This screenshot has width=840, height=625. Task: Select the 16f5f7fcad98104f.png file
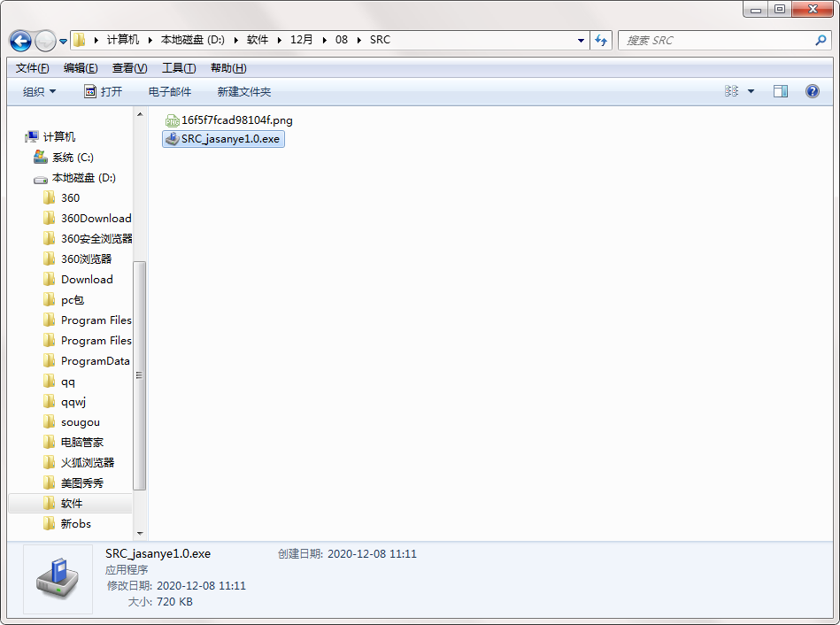(x=228, y=120)
